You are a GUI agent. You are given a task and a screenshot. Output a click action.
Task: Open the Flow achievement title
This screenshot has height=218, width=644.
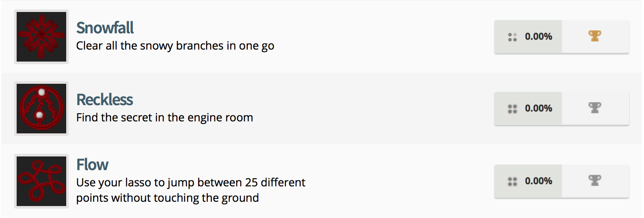click(x=92, y=165)
